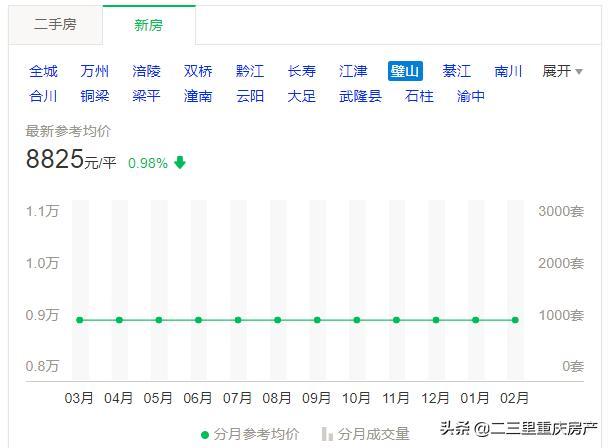Choose the 武隆县 district
This screenshot has width=610, height=448.
(x=360, y=96)
